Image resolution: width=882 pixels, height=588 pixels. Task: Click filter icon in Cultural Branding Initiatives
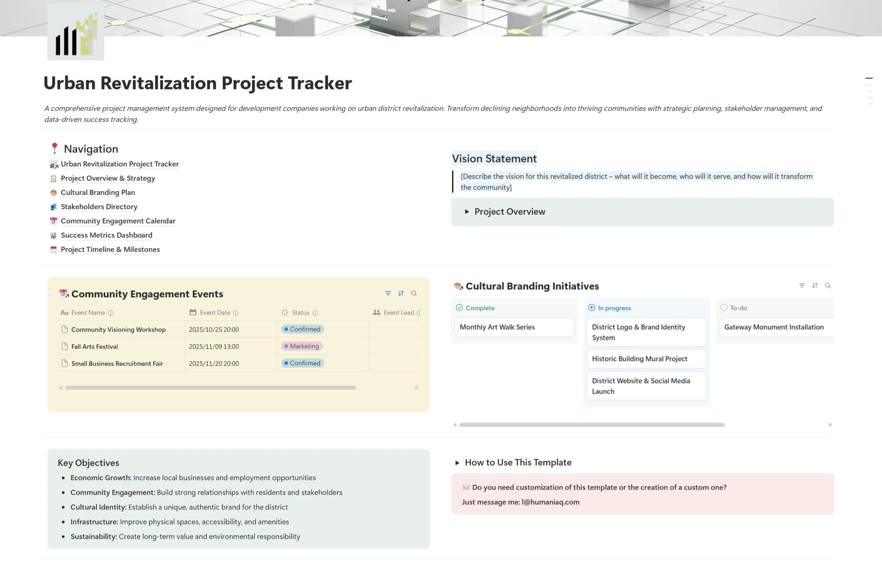click(802, 286)
